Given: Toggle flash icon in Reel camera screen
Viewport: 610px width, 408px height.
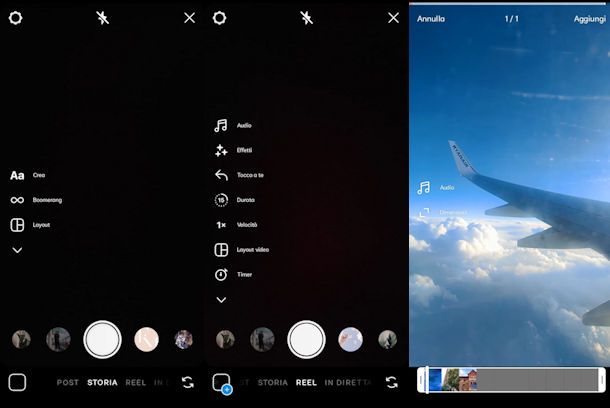Looking at the screenshot, I should pos(307,18).
